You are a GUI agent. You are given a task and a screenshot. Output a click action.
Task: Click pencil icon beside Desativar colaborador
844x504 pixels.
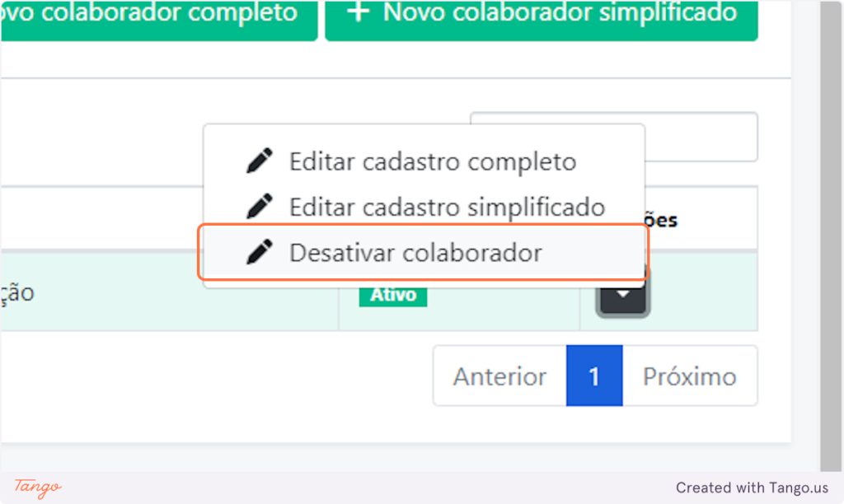pos(260,252)
